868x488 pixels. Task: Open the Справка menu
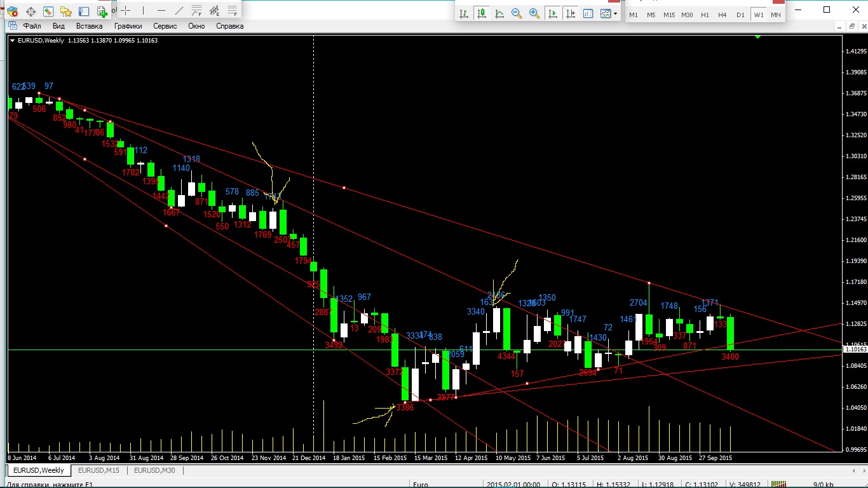tap(230, 26)
